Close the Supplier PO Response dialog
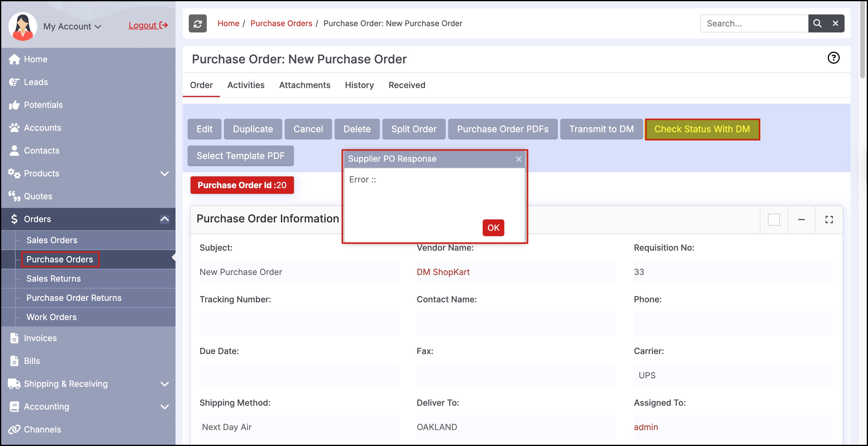 click(518, 159)
